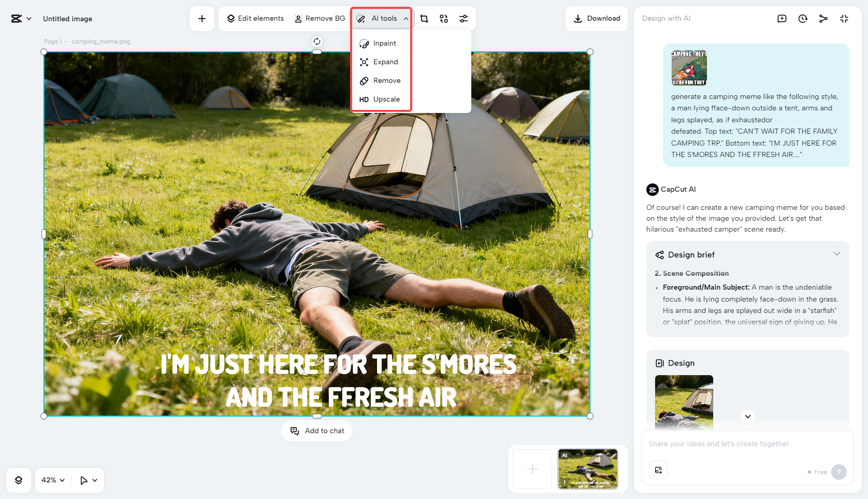868x499 pixels.
Task: Click the Download button
Action: [x=597, y=18]
